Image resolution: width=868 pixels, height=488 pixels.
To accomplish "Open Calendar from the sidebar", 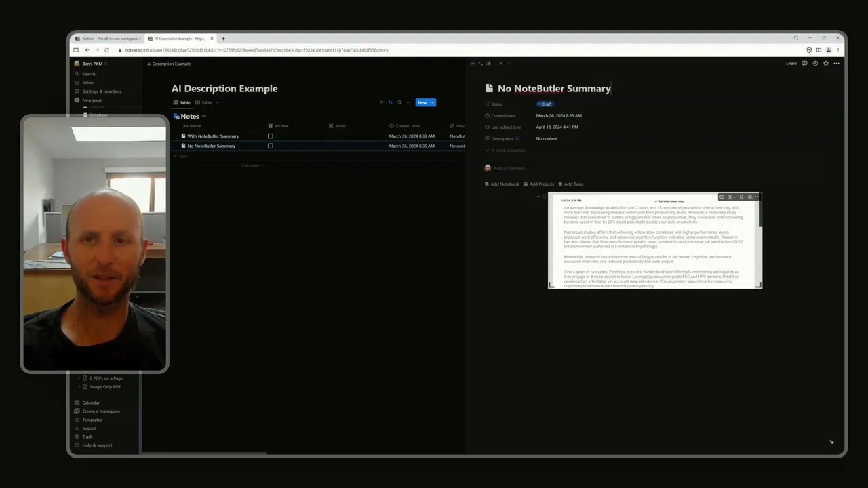I will click(91, 403).
